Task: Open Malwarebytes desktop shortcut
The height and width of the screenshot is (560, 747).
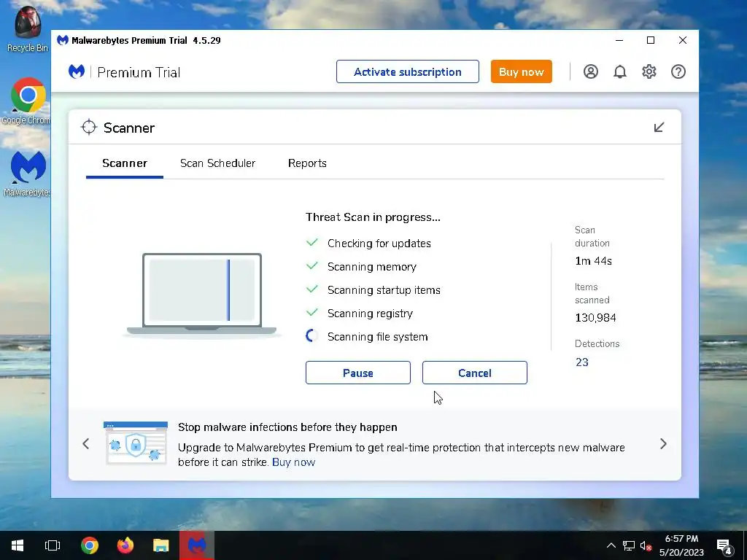Action: (27, 174)
